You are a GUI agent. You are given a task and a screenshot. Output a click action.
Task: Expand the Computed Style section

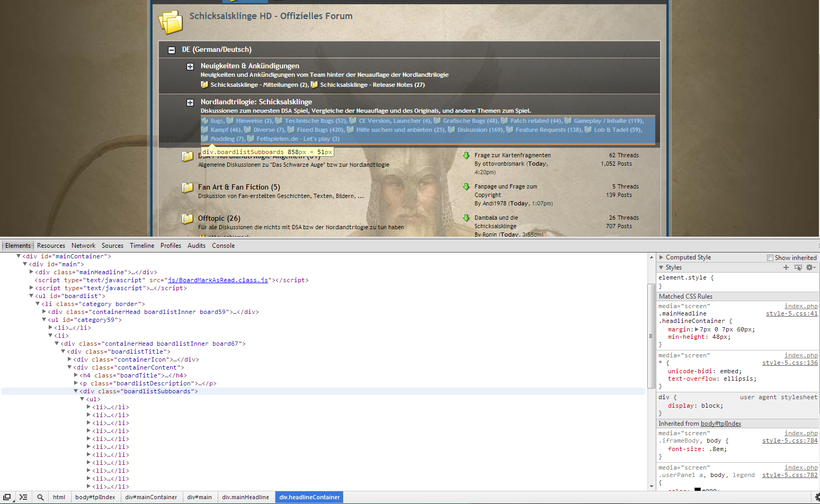661,257
